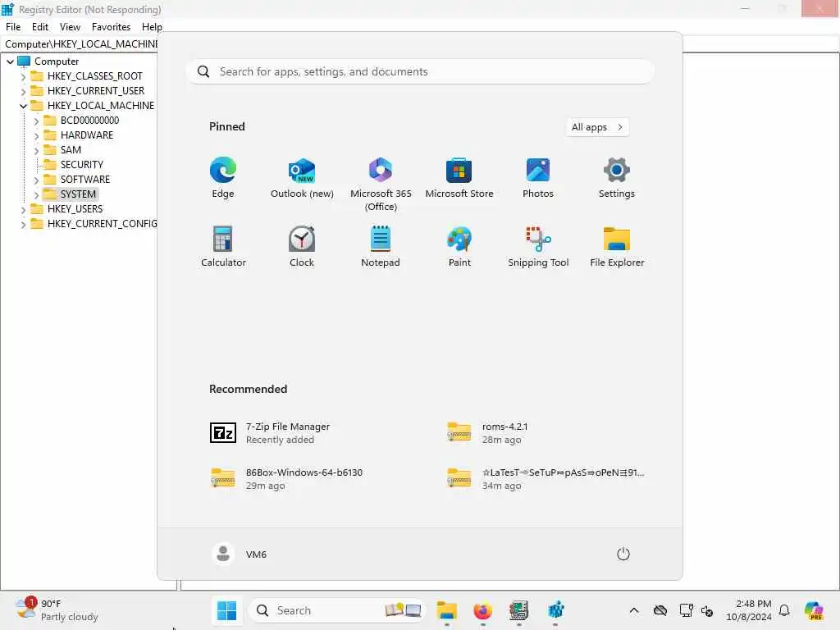Show hidden system tray icons
Screen dimensions: 840x630
coord(634,610)
